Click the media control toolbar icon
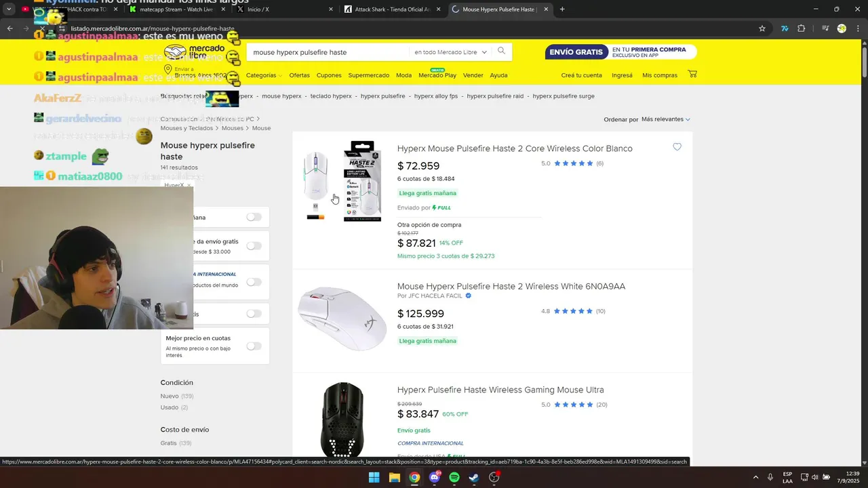 tap(825, 28)
